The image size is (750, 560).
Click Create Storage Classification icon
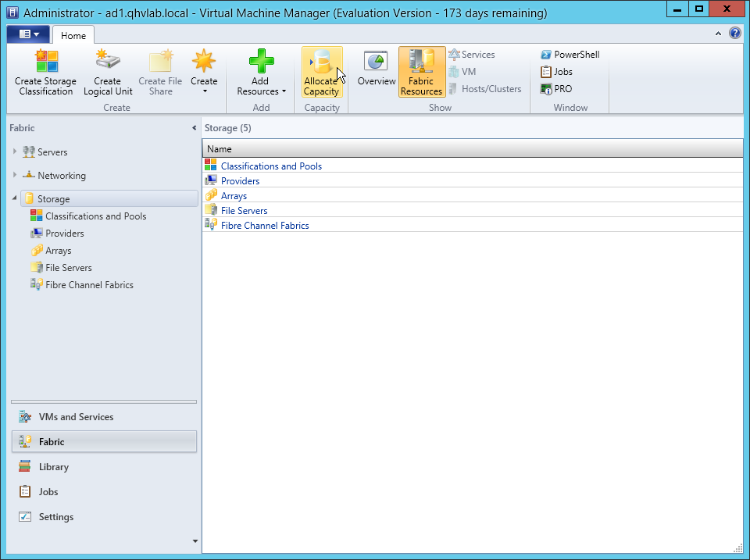[46, 62]
